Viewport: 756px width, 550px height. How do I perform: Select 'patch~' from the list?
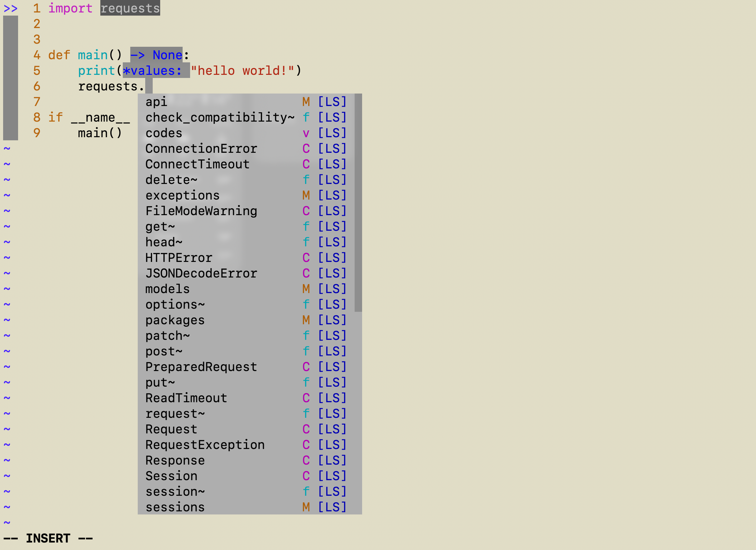click(x=246, y=335)
